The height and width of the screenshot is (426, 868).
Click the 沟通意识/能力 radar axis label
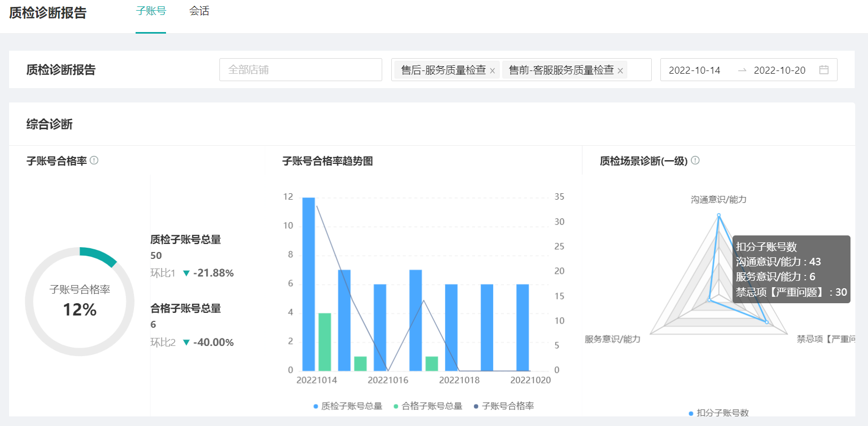coord(719,200)
